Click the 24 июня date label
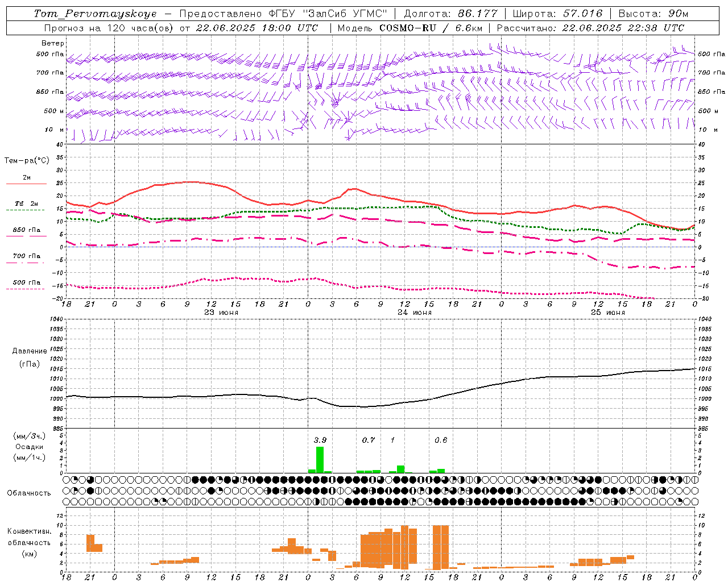Screen dimensions: 728x582 (415, 313)
